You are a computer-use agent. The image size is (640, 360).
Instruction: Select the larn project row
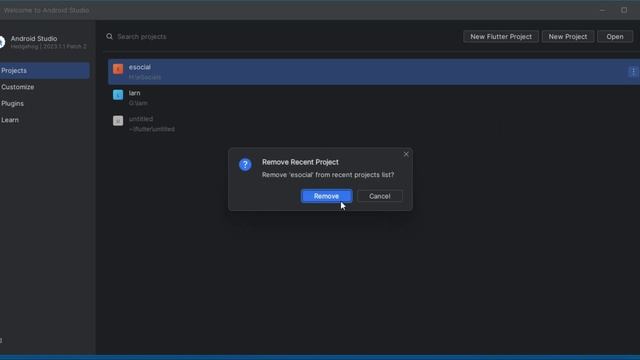[374, 98]
